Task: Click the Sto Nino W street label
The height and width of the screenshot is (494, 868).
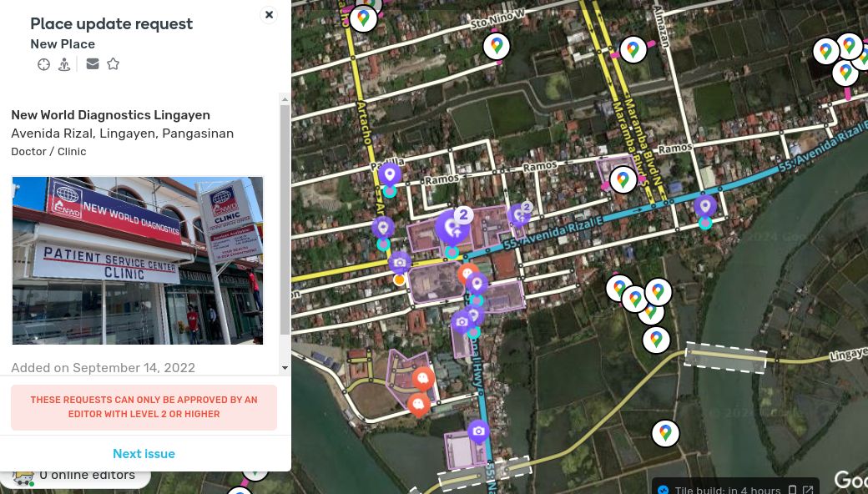Action: [497, 21]
